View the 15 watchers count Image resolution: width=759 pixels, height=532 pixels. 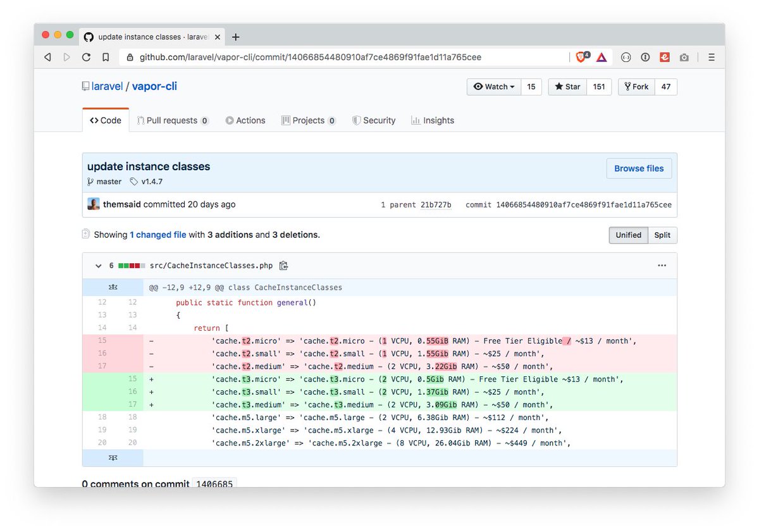tap(531, 87)
